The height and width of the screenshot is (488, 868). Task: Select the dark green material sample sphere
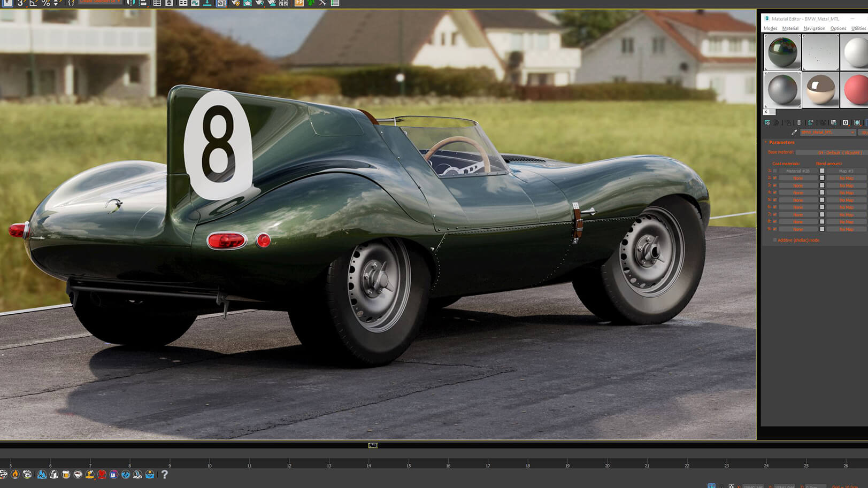(x=782, y=52)
